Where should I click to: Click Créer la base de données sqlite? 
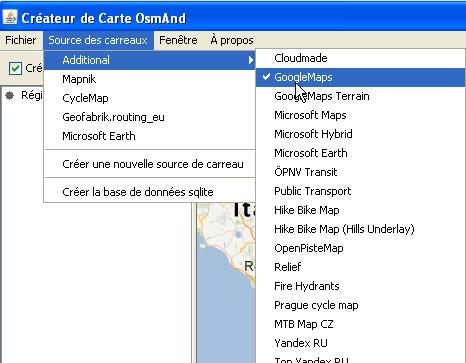click(x=149, y=192)
